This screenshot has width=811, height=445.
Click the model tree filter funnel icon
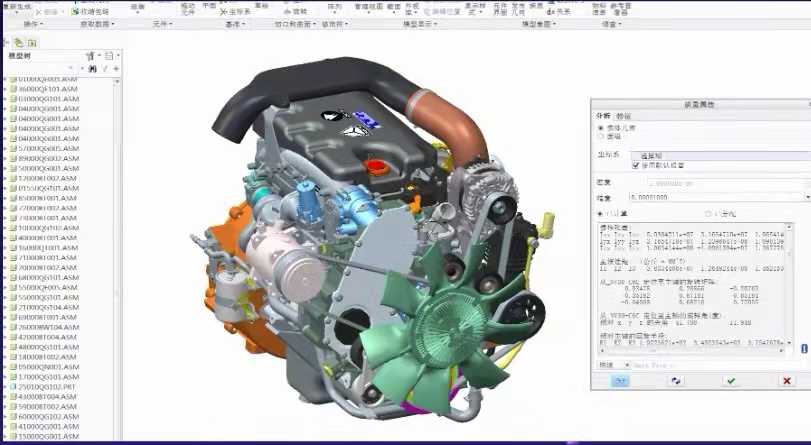pos(104,69)
